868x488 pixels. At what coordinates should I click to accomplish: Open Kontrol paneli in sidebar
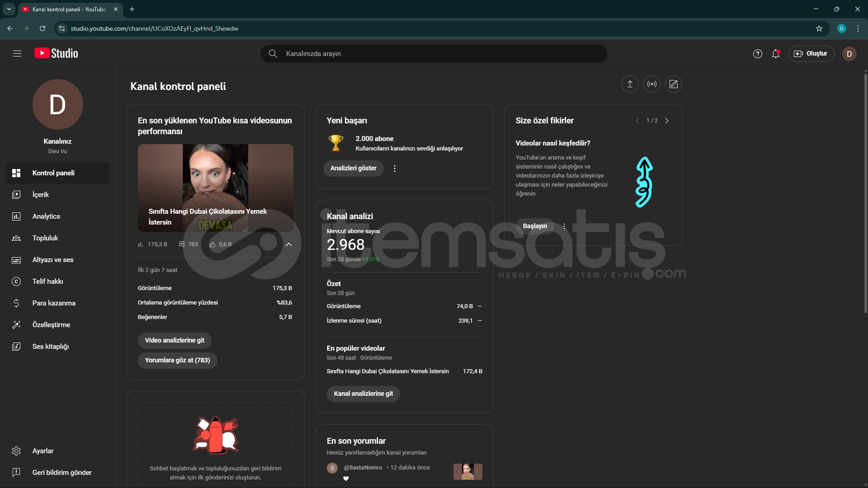[57, 173]
